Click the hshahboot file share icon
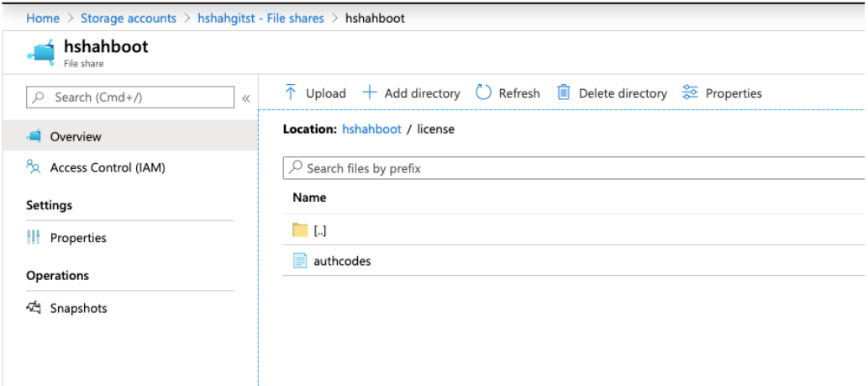Screen dimensions: 868x386 [40, 52]
